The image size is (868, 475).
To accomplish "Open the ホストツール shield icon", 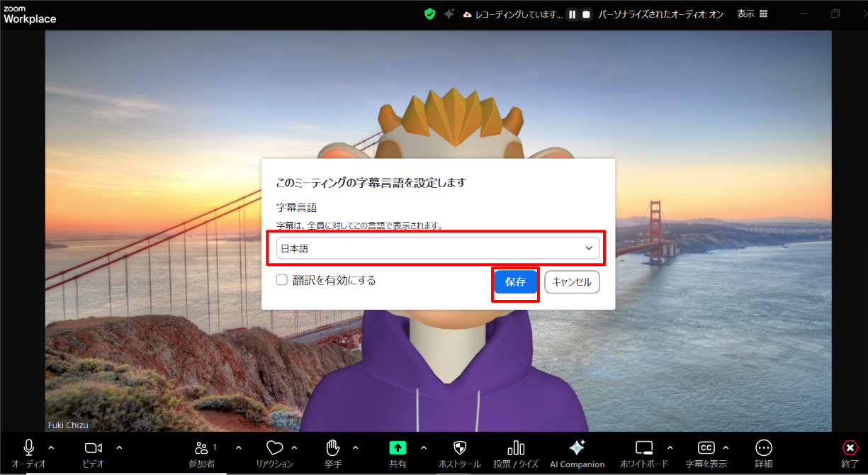I will pos(460,448).
